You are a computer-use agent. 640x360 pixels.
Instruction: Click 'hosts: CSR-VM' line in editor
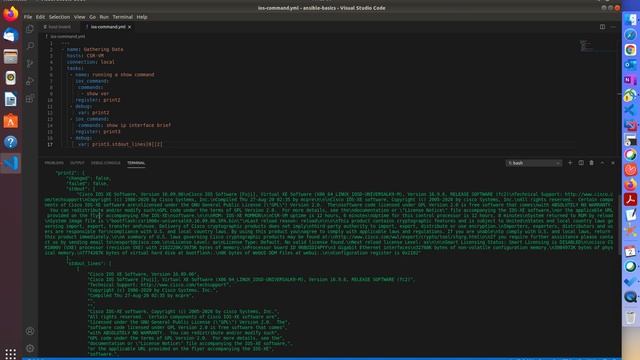pyautogui.click(x=85, y=56)
